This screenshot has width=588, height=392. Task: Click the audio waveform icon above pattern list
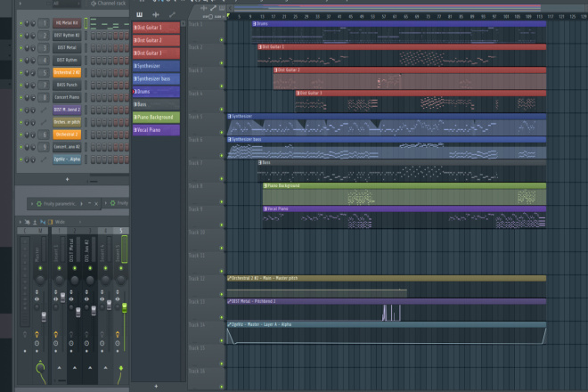tap(156, 14)
